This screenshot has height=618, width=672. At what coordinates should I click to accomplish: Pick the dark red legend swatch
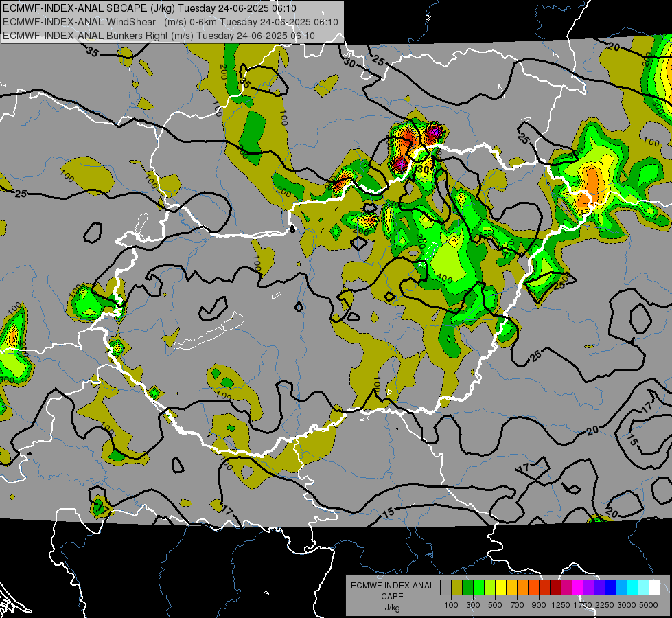556,588
